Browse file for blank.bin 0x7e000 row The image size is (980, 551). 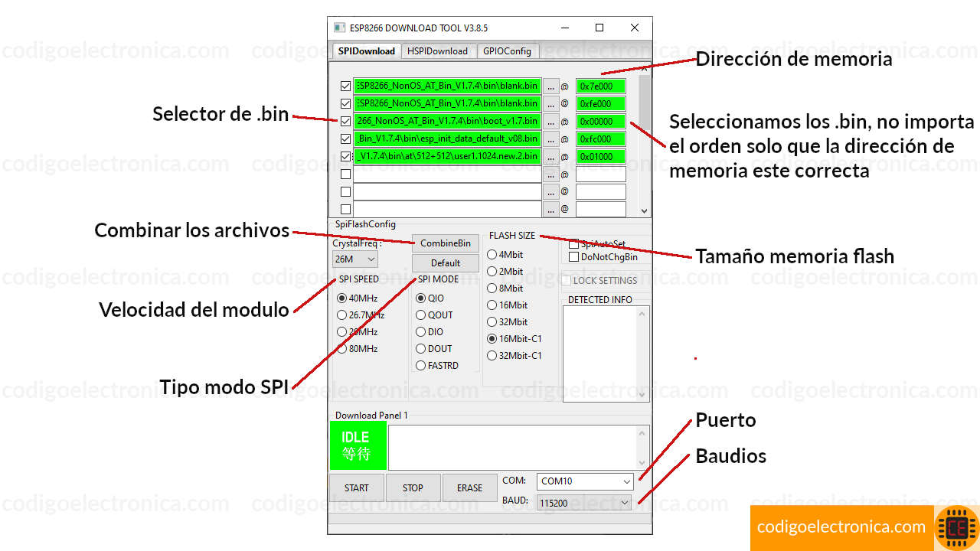point(551,86)
